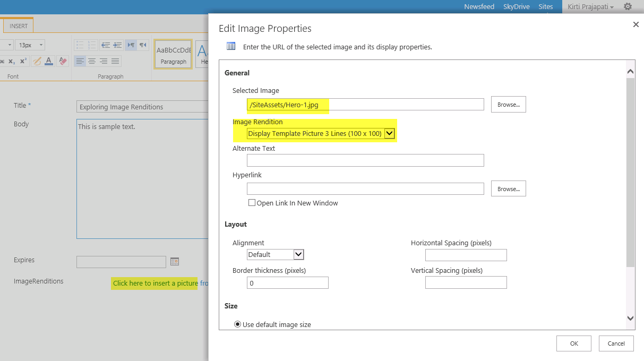Screen dimensions: 644x361
Task: Open Newsfeed from the top bar
Action: [x=479, y=7]
